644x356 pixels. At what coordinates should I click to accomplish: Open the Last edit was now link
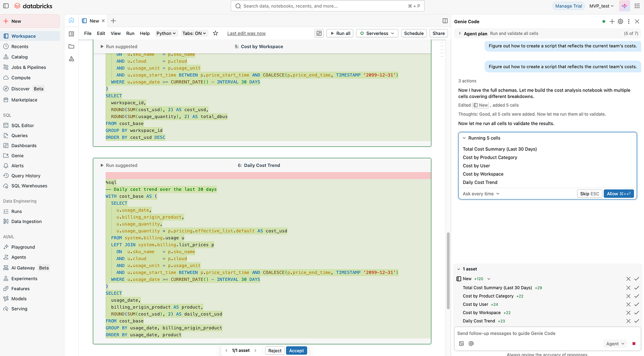click(x=246, y=33)
